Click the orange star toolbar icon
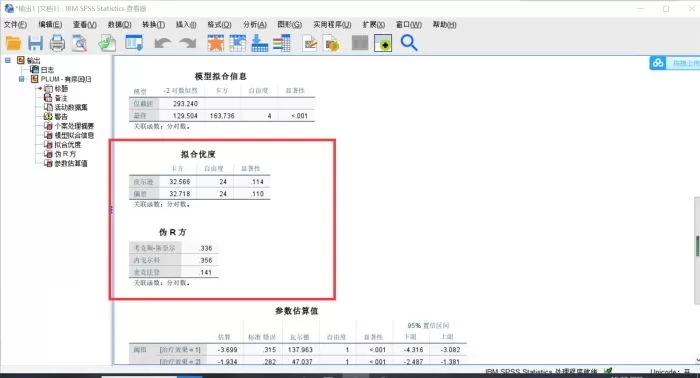This screenshot has width=700, height=378. 216,43
